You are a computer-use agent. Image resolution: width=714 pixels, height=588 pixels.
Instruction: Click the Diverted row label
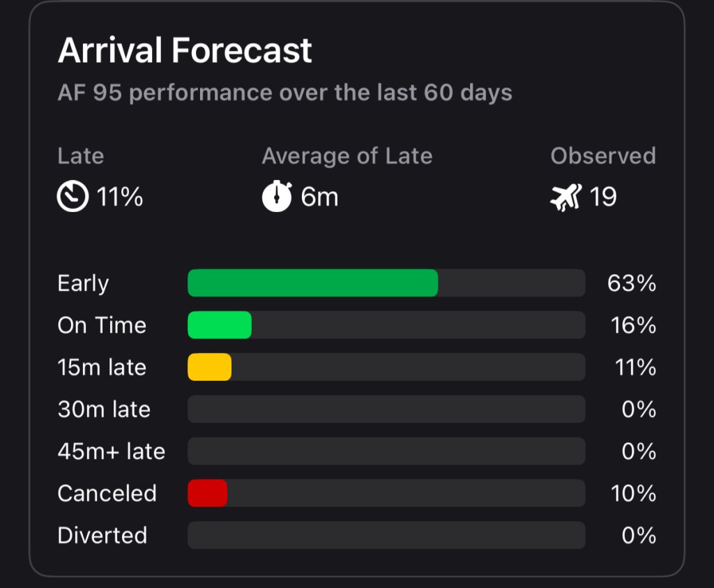click(x=102, y=536)
